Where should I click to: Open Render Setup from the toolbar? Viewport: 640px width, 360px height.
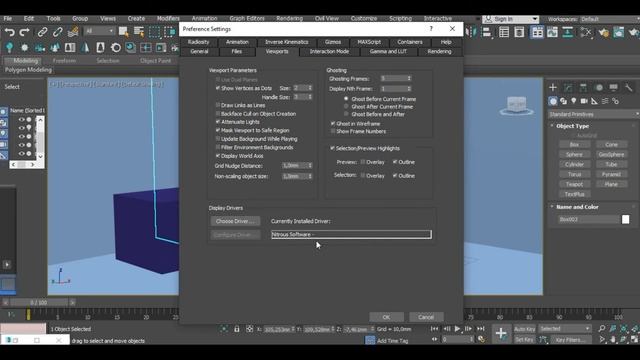[x=604, y=32]
